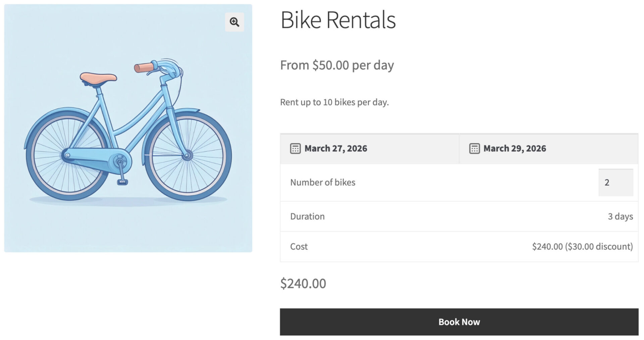Click the From $50.00 per day price
This screenshot has height=340, width=644.
tap(337, 65)
